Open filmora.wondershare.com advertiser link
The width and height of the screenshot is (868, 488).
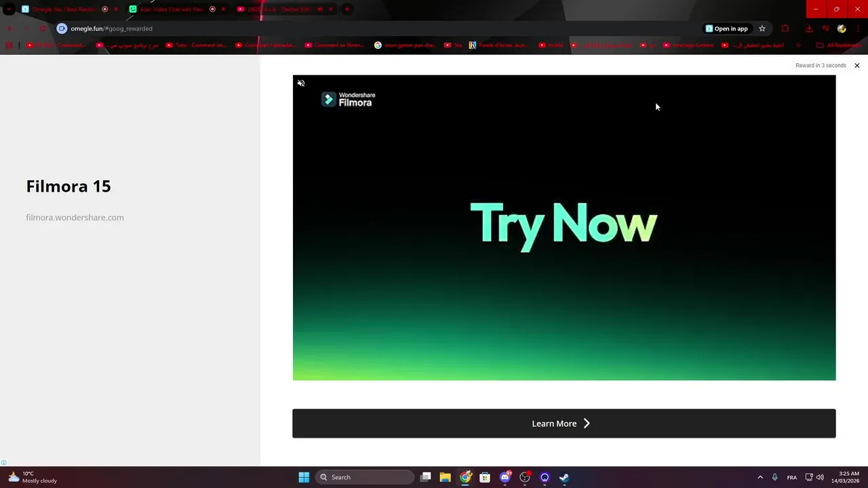point(75,218)
